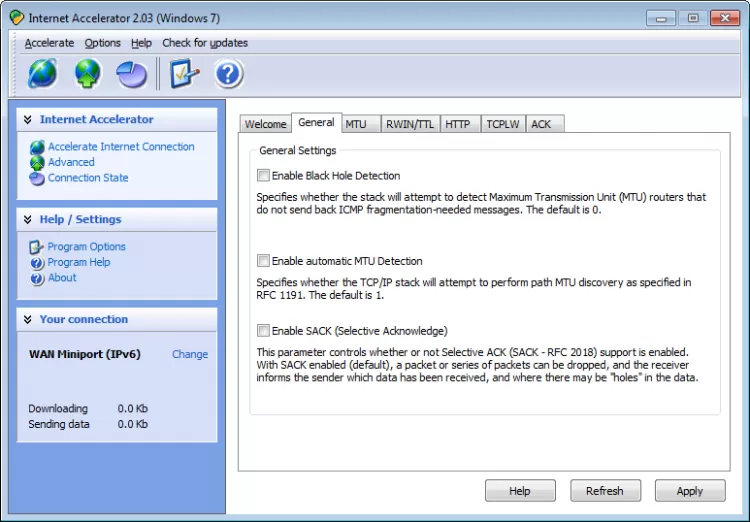Open the Program Options link
Image resolution: width=750 pixels, height=522 pixels.
87,247
